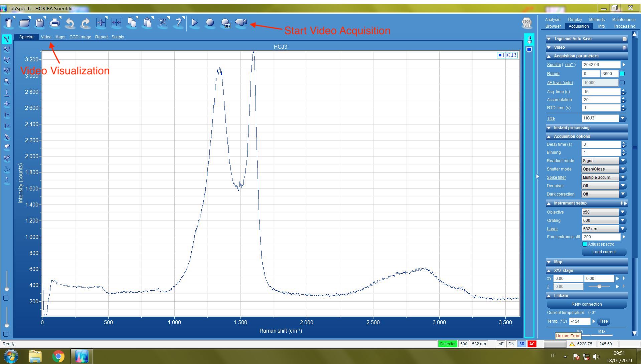Select the magnifier zoom tool in left sidebar

coord(7,82)
